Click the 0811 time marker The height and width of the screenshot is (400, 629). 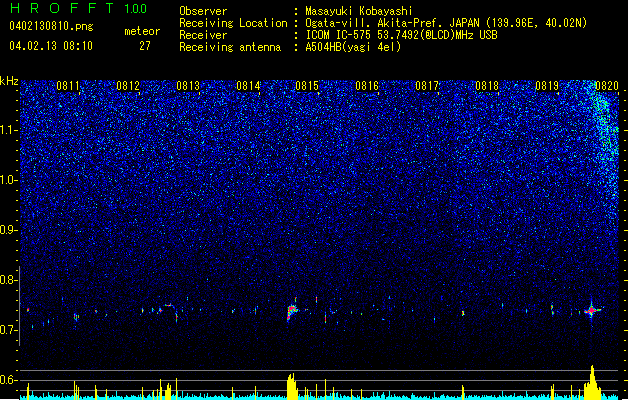tap(68, 85)
